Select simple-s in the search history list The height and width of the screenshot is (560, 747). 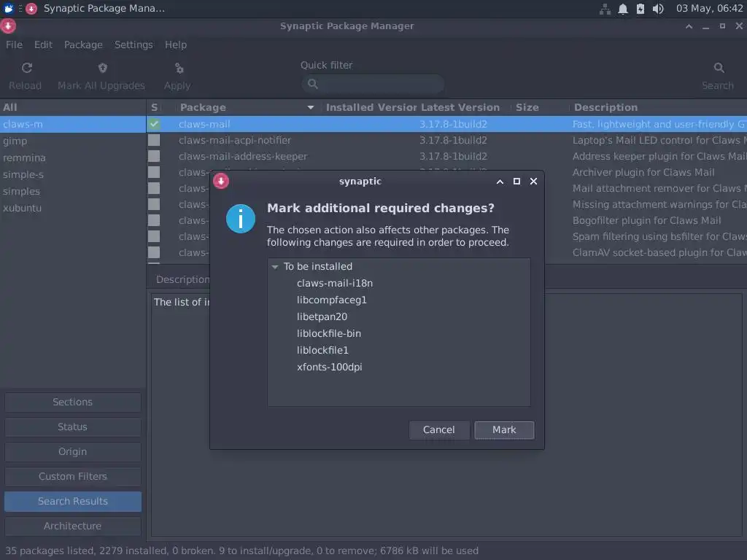73,175
